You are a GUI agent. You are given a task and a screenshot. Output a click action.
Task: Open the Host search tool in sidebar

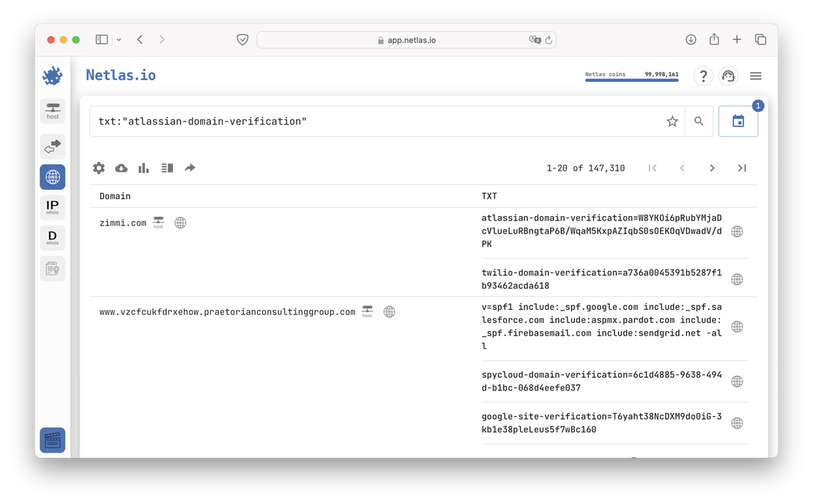pyautogui.click(x=52, y=112)
